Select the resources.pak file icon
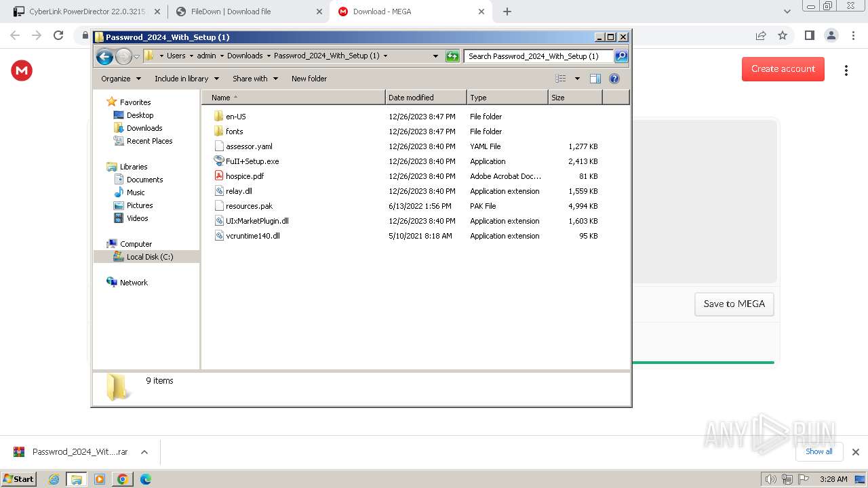The width and height of the screenshot is (868, 488). coord(218,206)
